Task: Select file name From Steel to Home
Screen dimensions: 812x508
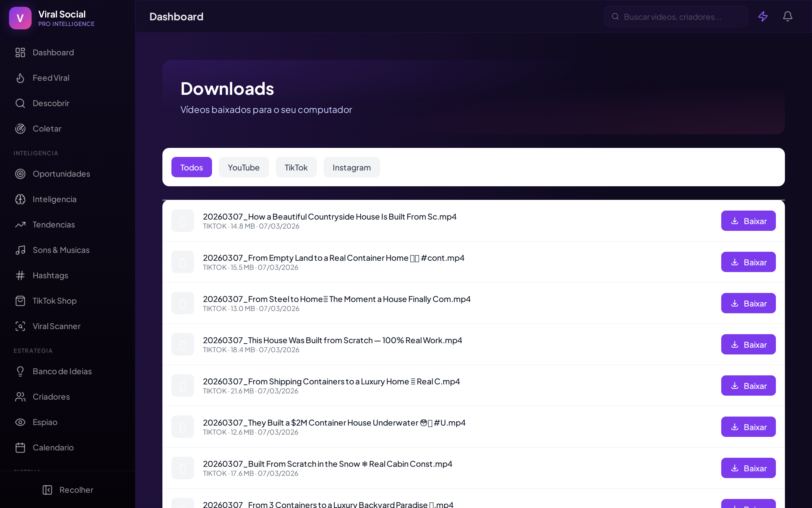Action: pos(337,299)
